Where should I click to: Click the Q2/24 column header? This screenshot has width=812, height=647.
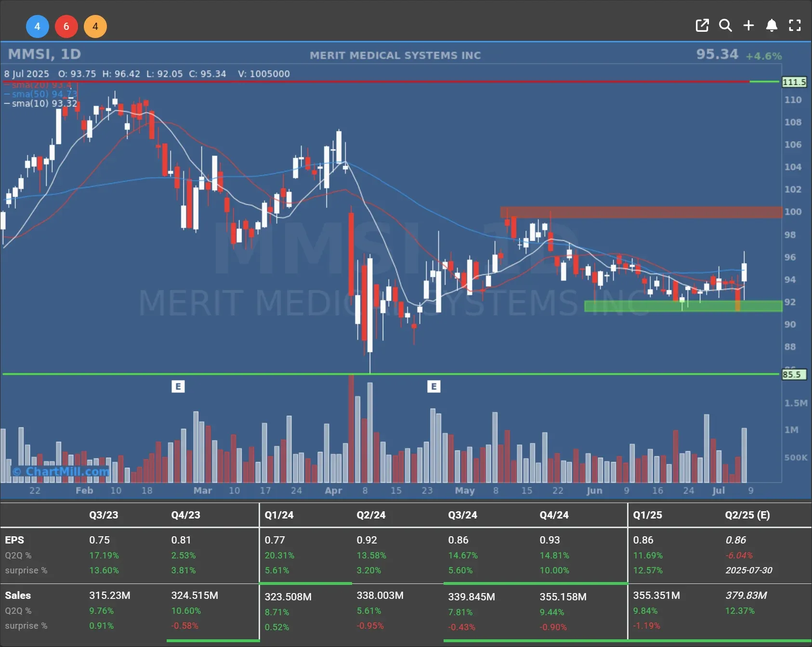[x=371, y=515]
